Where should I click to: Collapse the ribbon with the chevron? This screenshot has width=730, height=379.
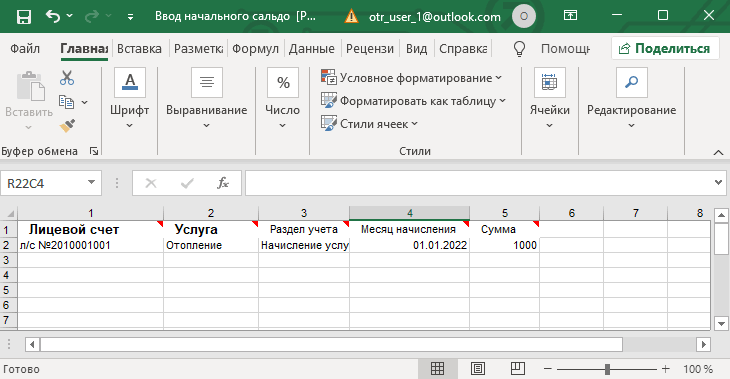[718, 152]
